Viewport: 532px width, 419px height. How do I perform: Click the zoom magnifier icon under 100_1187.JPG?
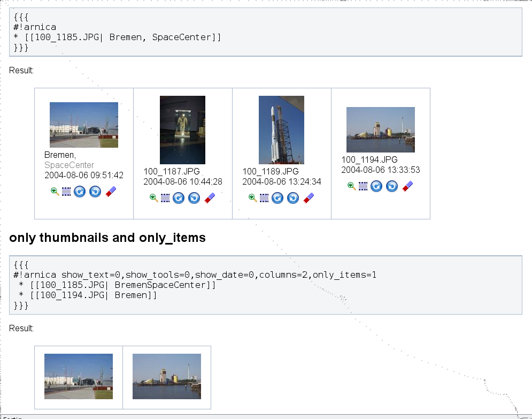tap(153, 198)
